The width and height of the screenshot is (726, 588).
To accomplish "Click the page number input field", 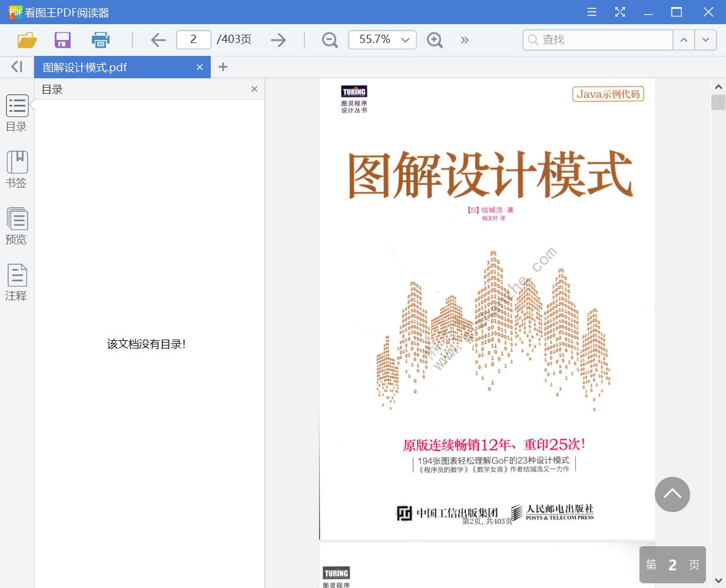I will [194, 39].
